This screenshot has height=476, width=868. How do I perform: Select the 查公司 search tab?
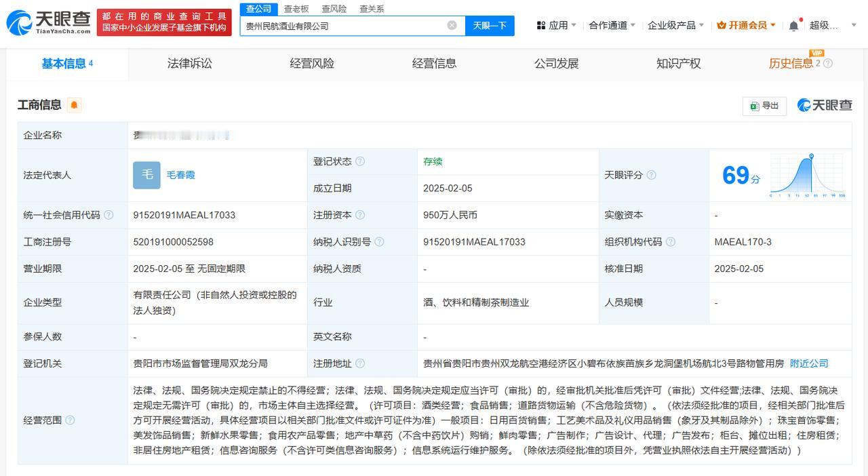pos(258,9)
